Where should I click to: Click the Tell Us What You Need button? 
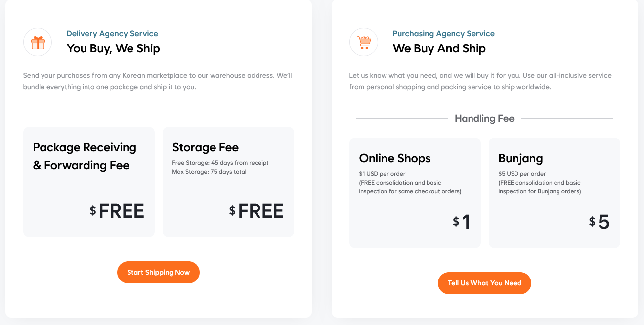pos(484,283)
